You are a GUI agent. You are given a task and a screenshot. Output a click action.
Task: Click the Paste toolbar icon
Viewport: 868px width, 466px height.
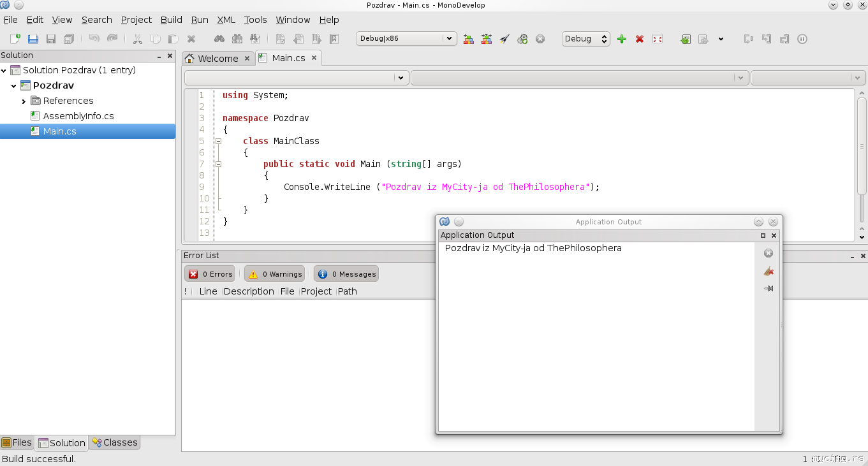pyautogui.click(x=173, y=39)
